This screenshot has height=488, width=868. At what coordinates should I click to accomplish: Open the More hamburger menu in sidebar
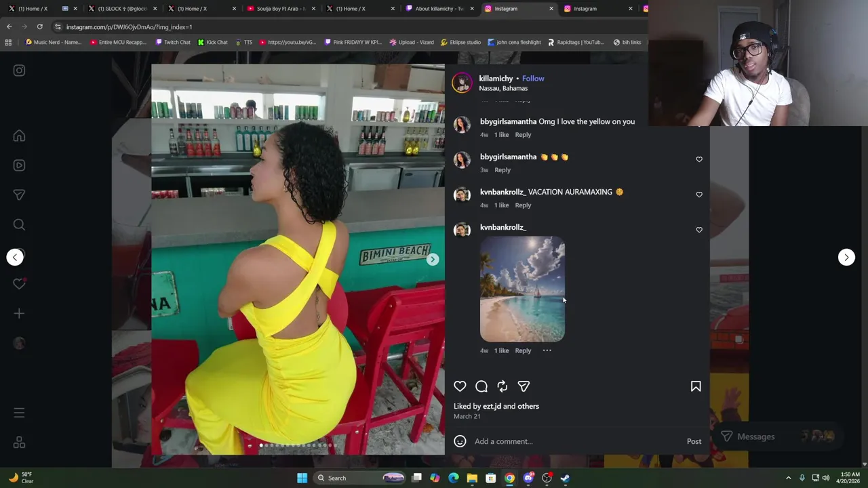19,413
